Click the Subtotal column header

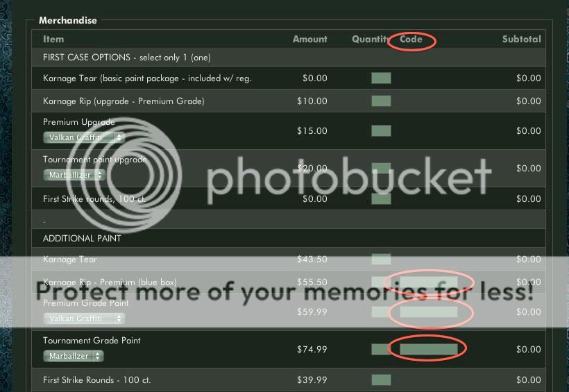point(521,39)
